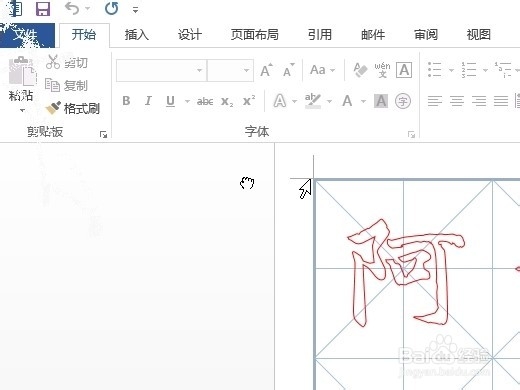The image size is (520, 390).
Task: Click the 剪切 (Cut) button
Action: click(67, 62)
